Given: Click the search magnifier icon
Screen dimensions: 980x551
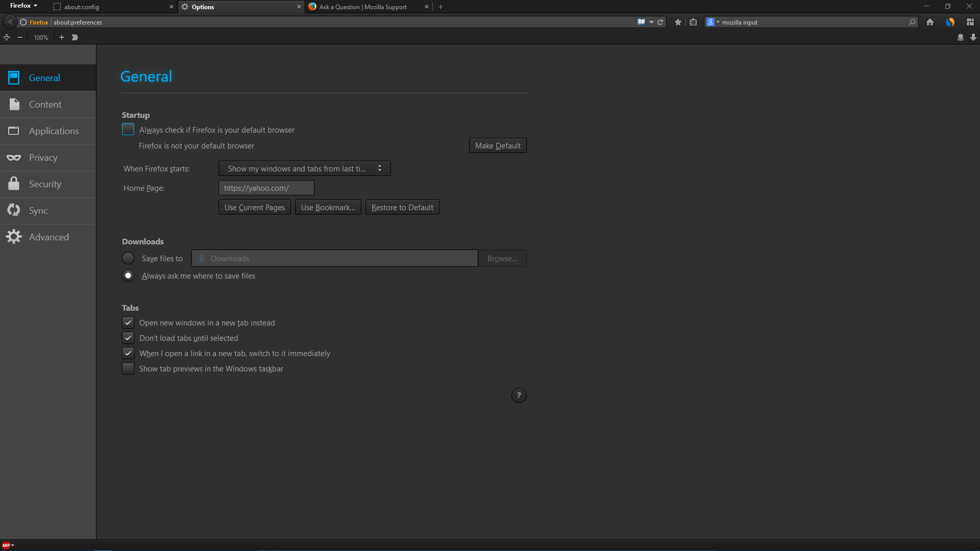Looking at the screenshot, I should pyautogui.click(x=912, y=22).
